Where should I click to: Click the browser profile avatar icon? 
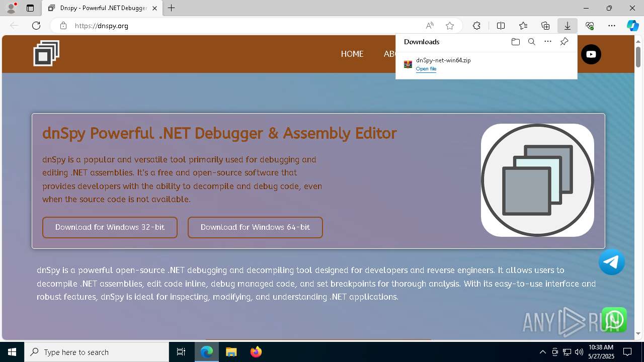tap(11, 8)
